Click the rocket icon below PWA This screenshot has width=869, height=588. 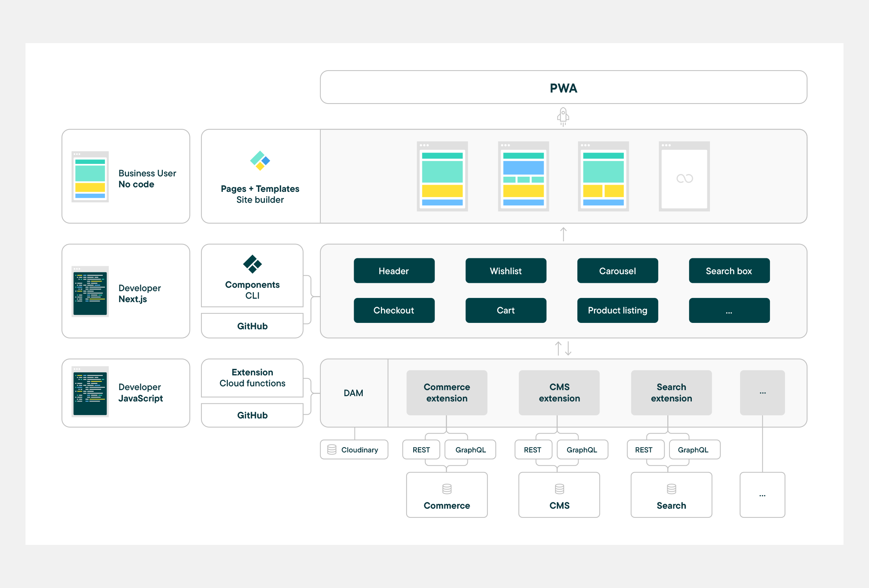pos(563,117)
